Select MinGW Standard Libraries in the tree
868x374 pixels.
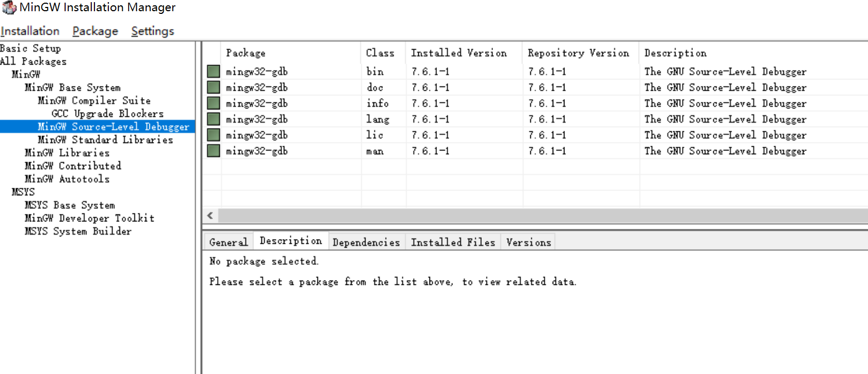pos(105,139)
